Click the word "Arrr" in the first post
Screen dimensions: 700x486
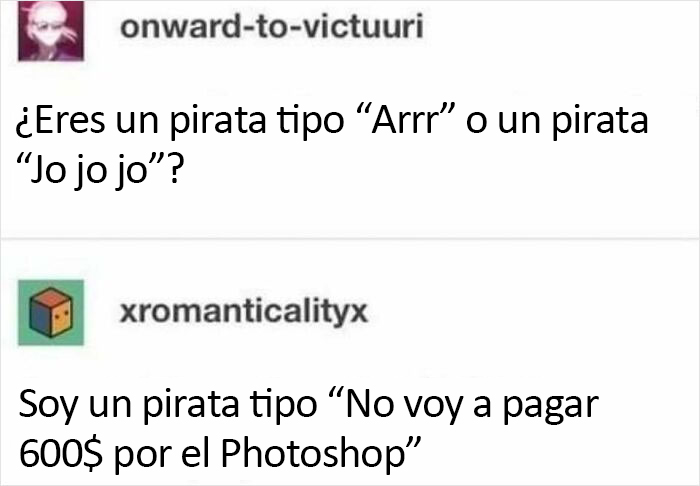406,120
